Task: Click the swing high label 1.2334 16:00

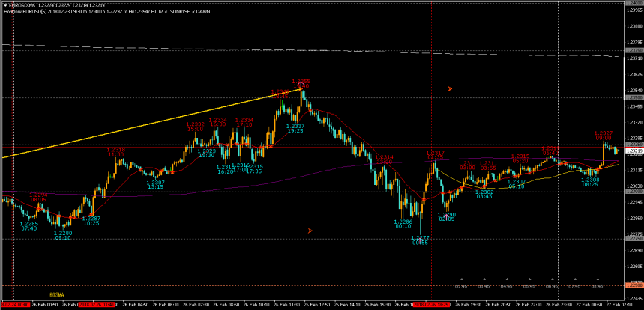Action: [217, 122]
